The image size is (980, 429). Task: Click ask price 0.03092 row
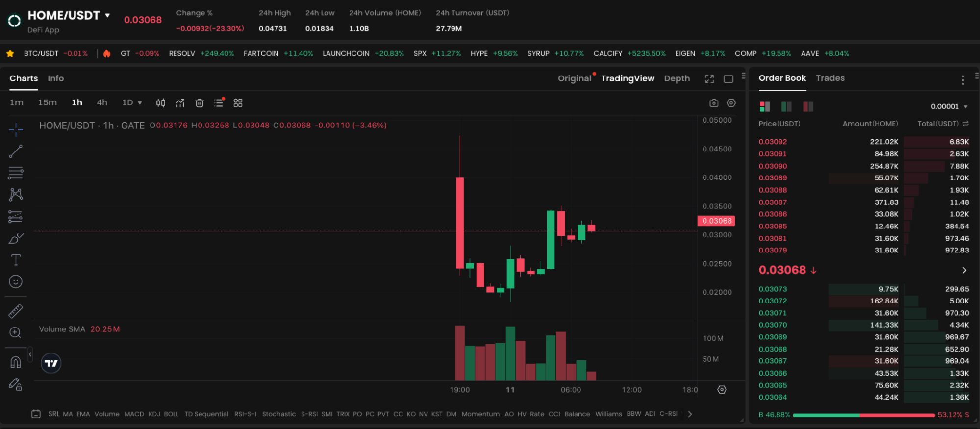864,142
